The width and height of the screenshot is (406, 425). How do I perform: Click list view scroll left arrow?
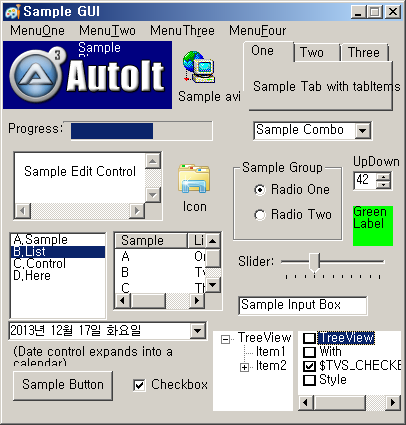pos(123,301)
